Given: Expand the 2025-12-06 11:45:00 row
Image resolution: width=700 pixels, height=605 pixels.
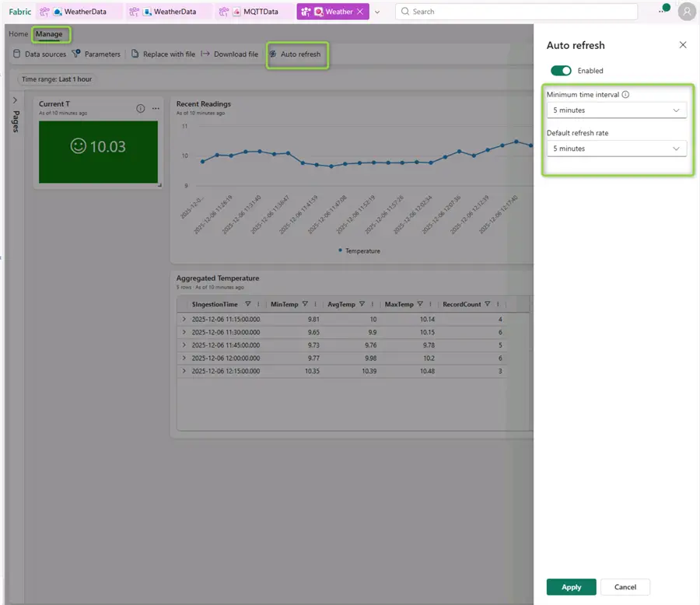Looking at the screenshot, I should coord(184,345).
